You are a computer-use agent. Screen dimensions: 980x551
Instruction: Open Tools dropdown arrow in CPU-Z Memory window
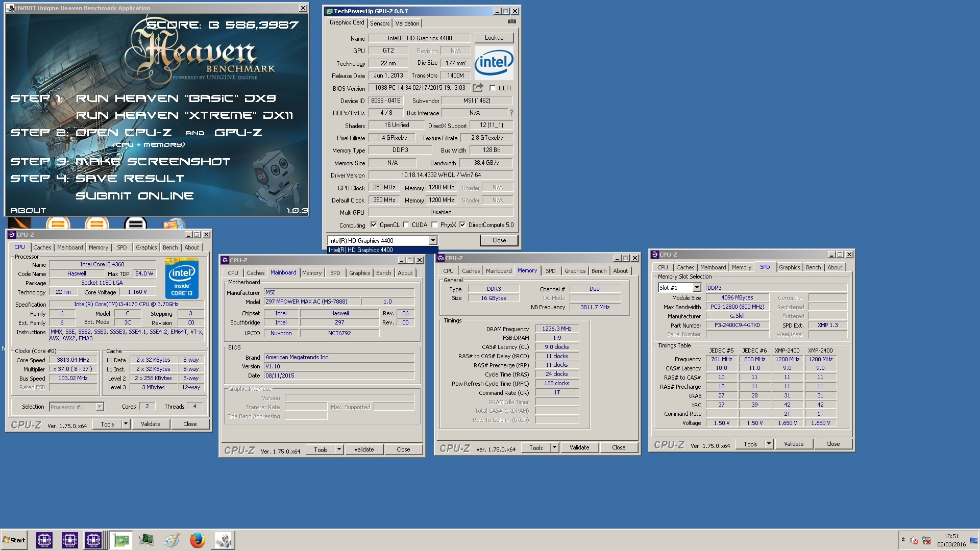click(x=554, y=447)
